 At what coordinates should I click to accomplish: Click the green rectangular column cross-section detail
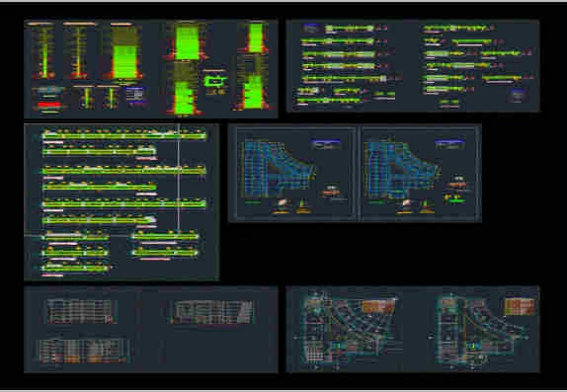click(x=214, y=82)
